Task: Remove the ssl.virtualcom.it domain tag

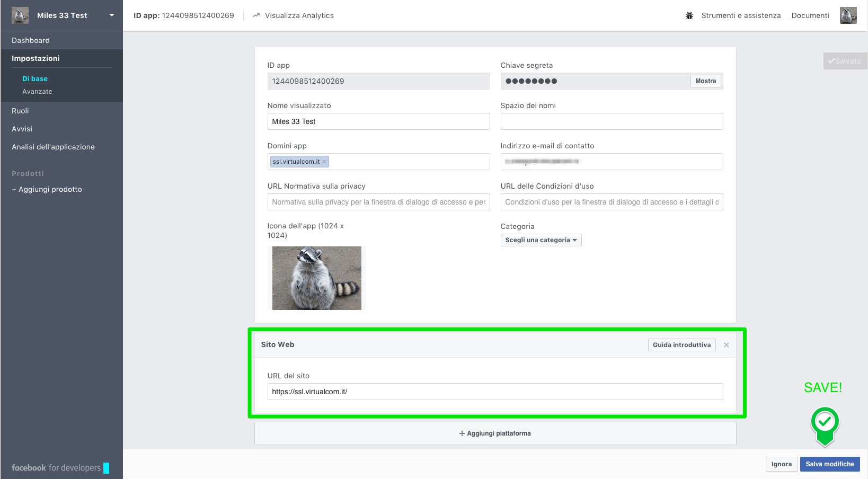Action: point(324,162)
